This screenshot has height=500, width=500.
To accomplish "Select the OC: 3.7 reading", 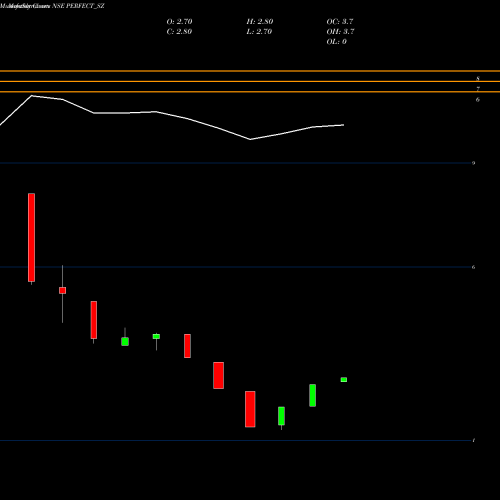I will click(x=340, y=21).
